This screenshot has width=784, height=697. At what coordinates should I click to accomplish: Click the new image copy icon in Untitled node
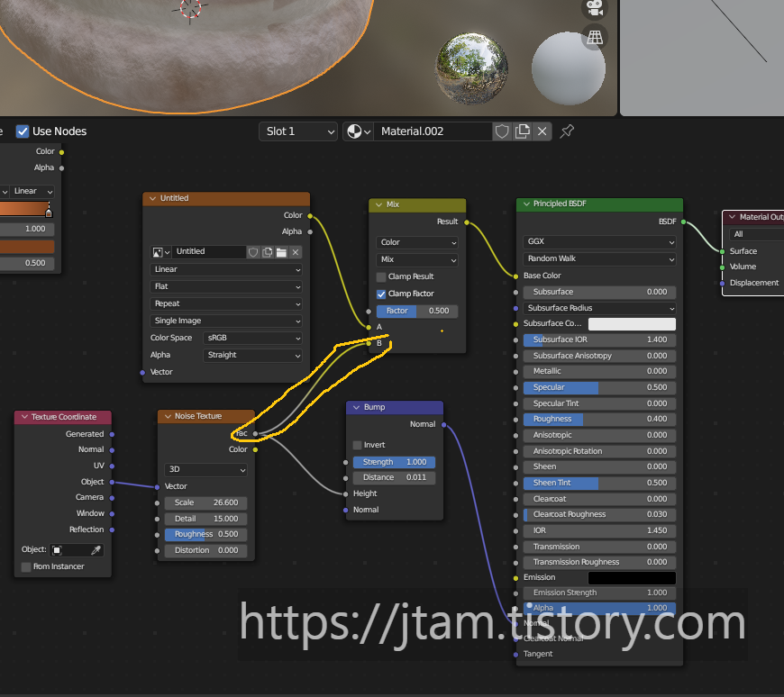tap(268, 252)
